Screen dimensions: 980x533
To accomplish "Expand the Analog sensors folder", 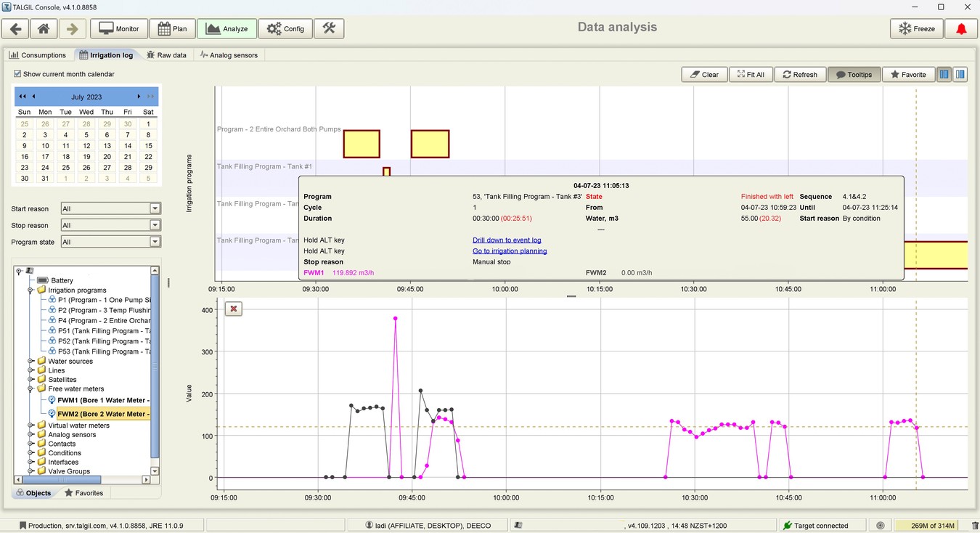I will [30, 435].
